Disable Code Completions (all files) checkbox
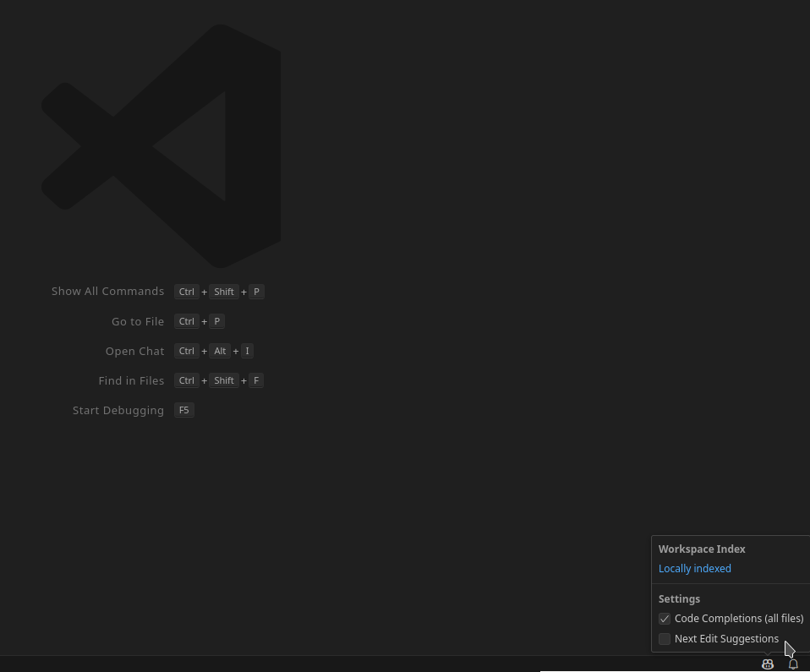Screen dimensions: 810x672 pos(665,619)
